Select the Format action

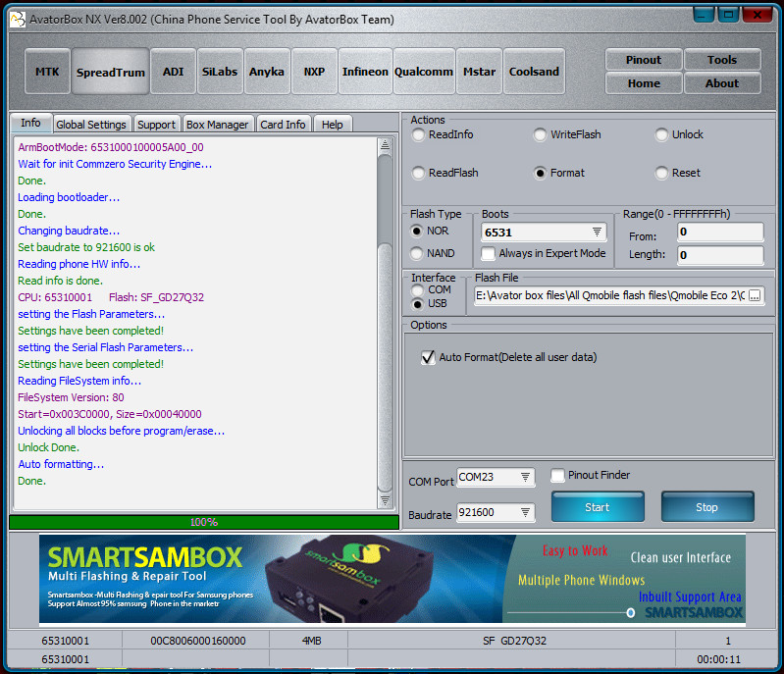559,173
